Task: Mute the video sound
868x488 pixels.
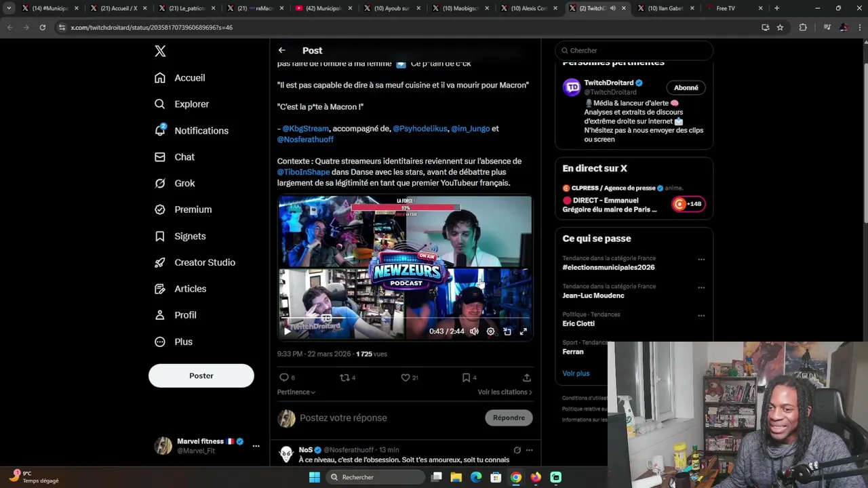Action: 474,331
